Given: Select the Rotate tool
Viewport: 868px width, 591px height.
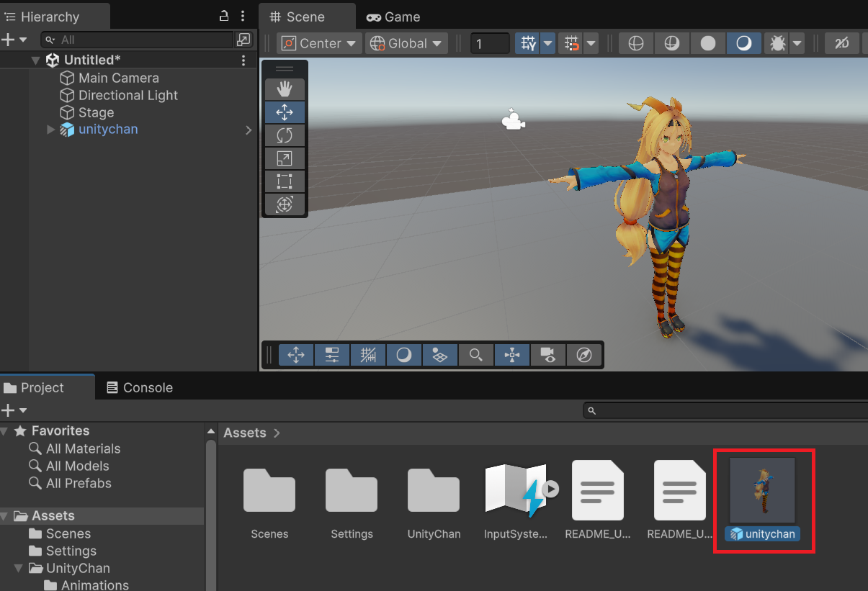Looking at the screenshot, I should [x=285, y=135].
